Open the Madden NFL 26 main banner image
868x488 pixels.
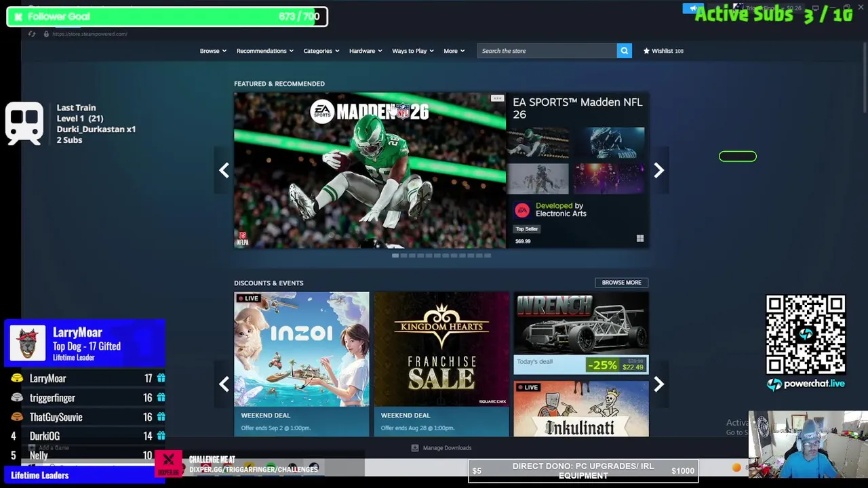370,170
